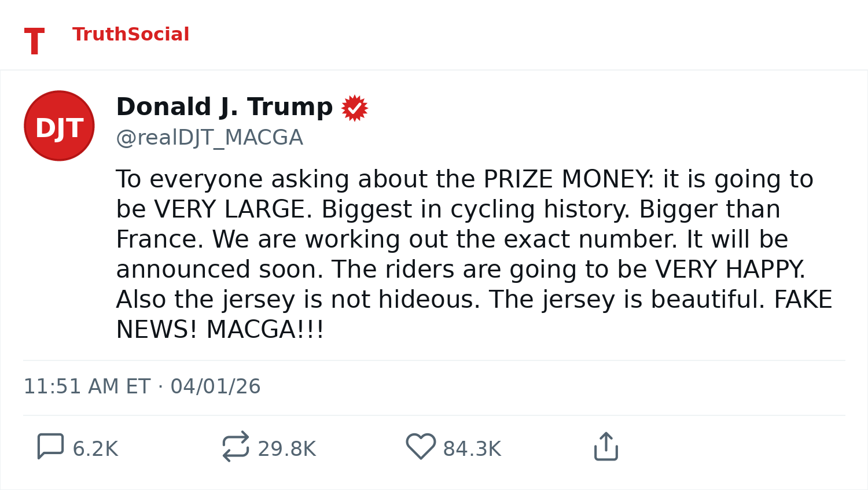Image resolution: width=868 pixels, height=490 pixels.
Task: Click the 11:51 AM ET timestamp
Action: coord(87,386)
